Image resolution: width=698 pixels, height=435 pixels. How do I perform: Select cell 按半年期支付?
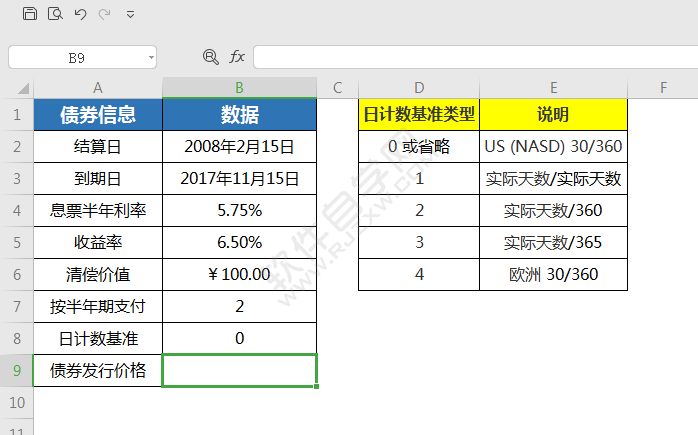pyautogui.click(x=98, y=307)
